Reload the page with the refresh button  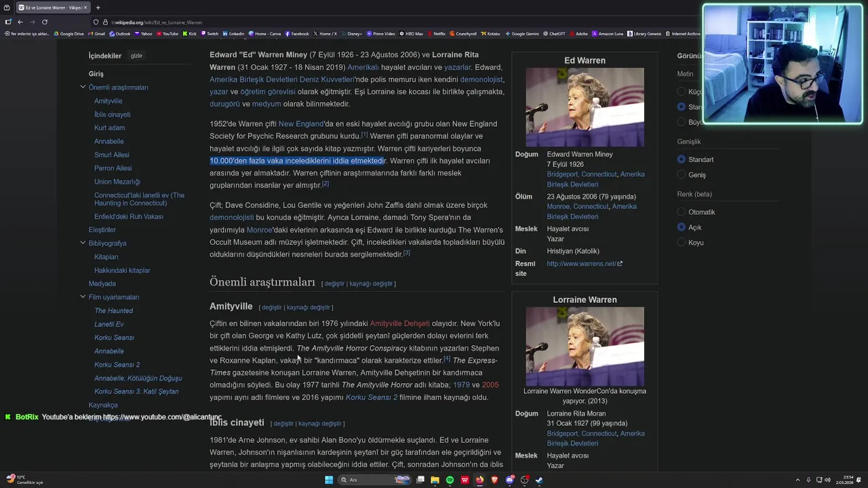45,22
